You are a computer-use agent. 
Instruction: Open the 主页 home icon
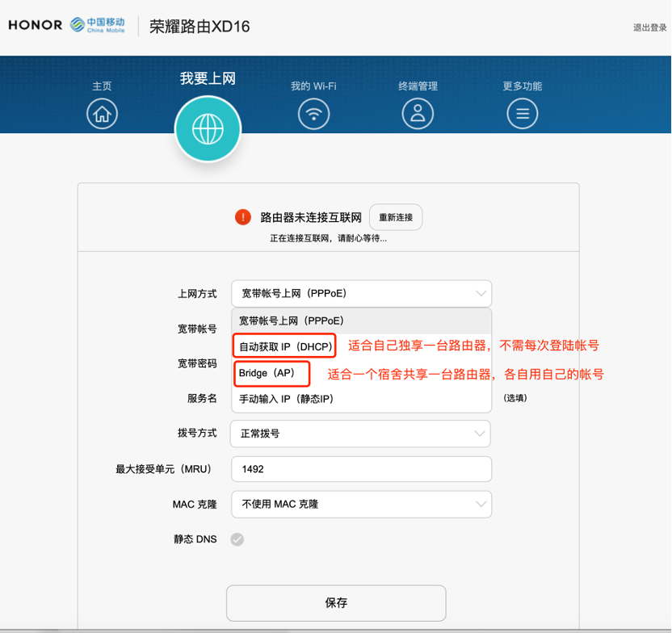[x=102, y=114]
